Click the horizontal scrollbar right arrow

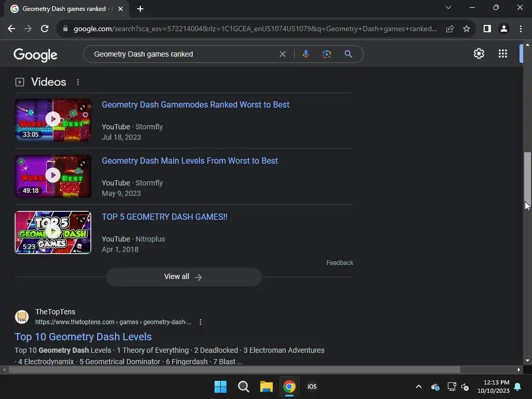pos(519,369)
